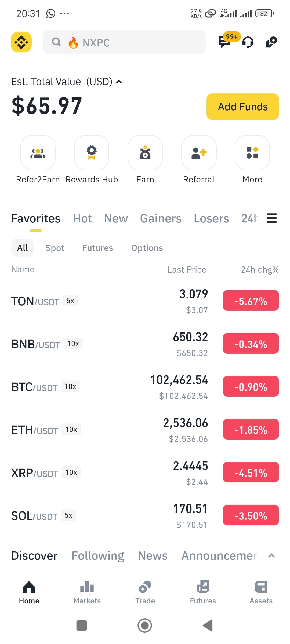The width and height of the screenshot is (290, 644).
Task: Select the Futures filter chip
Action: [x=97, y=248]
